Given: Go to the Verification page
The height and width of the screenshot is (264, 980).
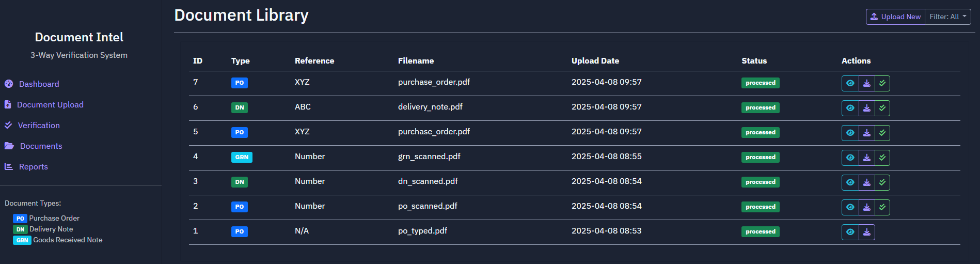Looking at the screenshot, I should pos(39,125).
